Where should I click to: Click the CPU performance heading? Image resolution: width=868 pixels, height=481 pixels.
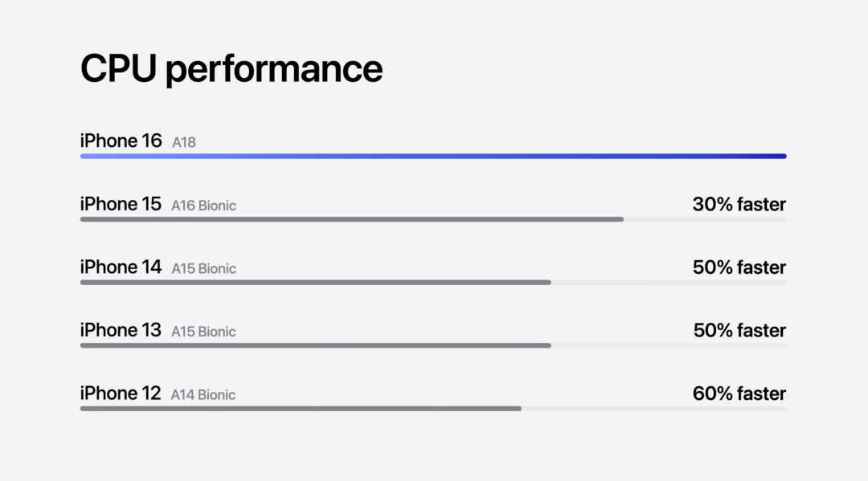point(231,70)
